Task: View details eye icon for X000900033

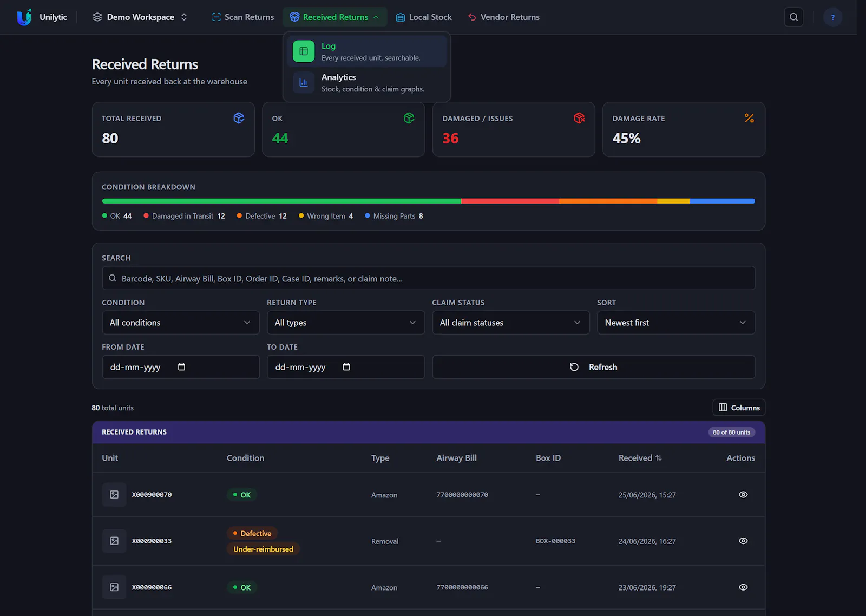Action: pyautogui.click(x=743, y=541)
